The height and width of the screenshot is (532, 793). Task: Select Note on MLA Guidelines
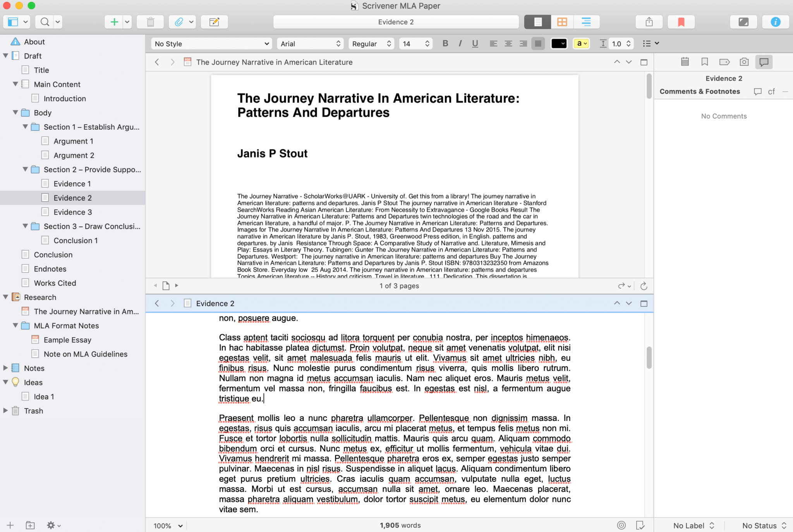(72, 354)
